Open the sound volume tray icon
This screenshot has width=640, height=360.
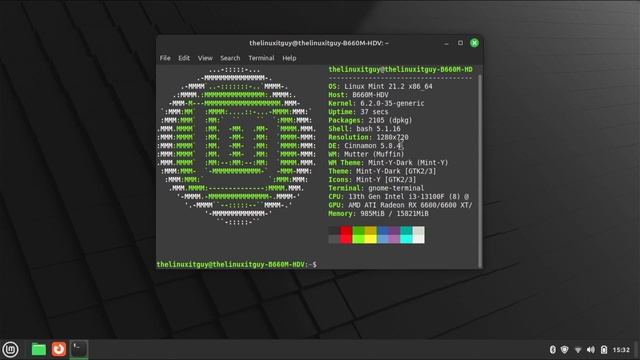coord(591,350)
